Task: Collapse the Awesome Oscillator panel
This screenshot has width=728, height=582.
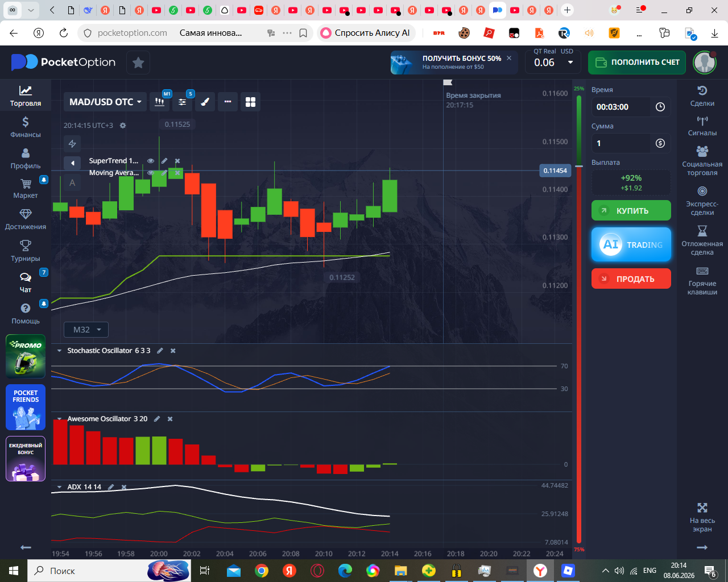Action: 59,419
